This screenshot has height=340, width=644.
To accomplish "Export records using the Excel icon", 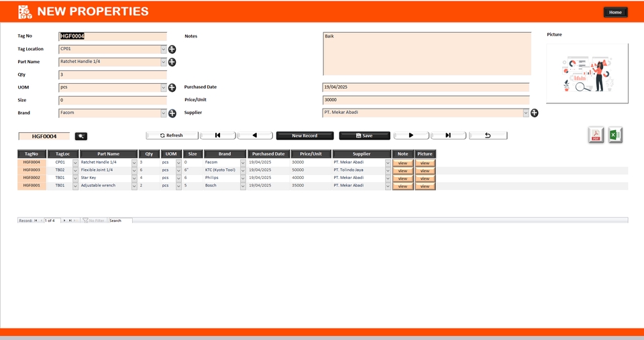I will [x=615, y=135].
